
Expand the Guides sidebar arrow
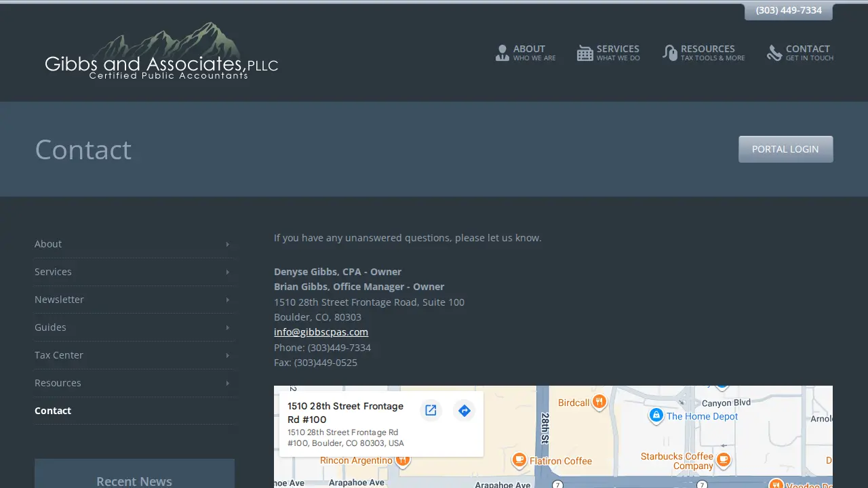(227, 327)
